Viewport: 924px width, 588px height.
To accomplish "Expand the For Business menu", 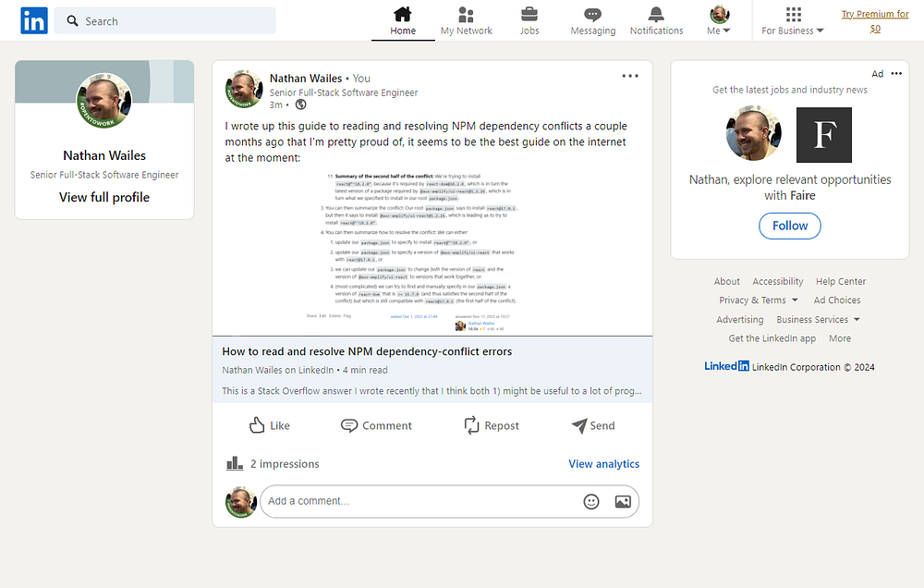I will point(793,21).
